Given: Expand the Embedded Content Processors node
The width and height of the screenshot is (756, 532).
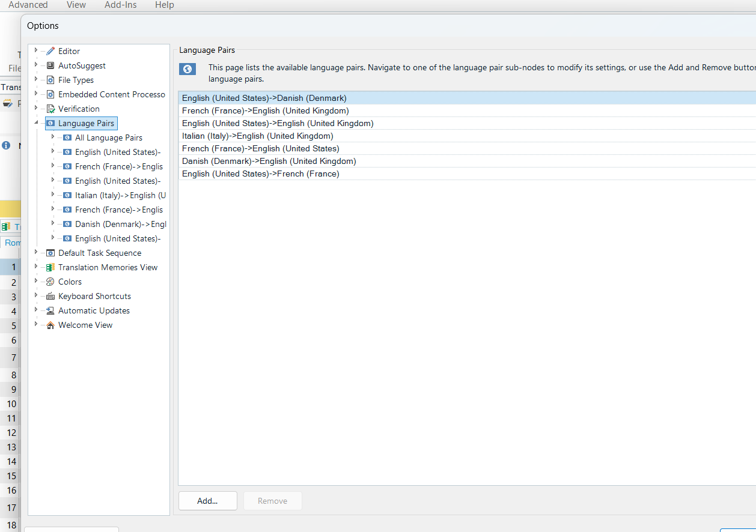Looking at the screenshot, I should click(x=36, y=94).
